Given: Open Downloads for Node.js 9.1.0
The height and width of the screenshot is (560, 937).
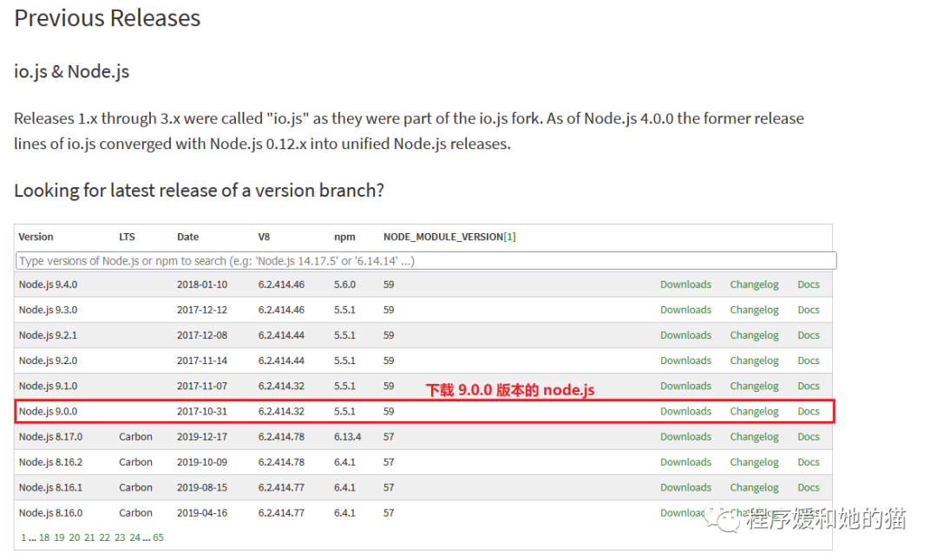Looking at the screenshot, I should click(x=685, y=387).
